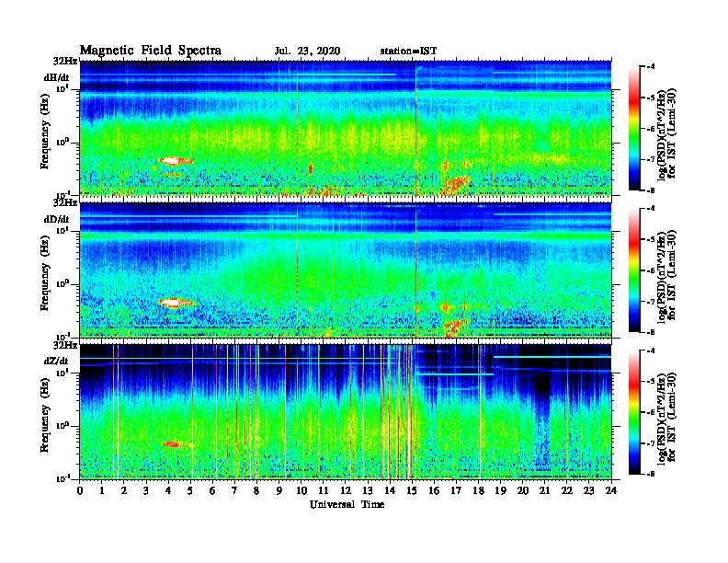Click the "Magnetic Field Spectra" title
This screenshot has height=563, width=728.
[x=151, y=51]
